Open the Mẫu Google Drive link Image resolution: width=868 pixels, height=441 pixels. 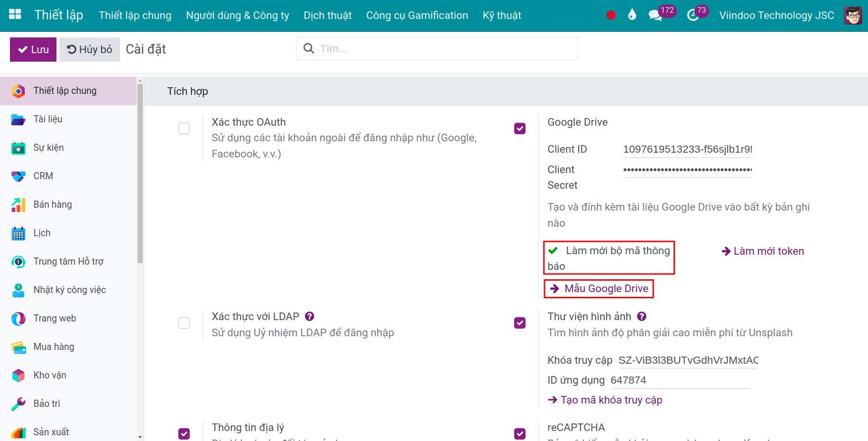[599, 289]
